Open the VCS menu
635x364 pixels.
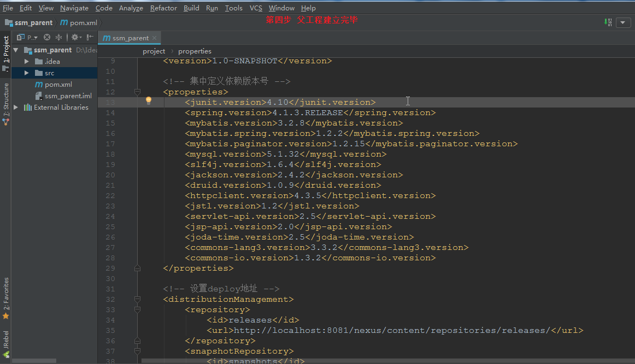coord(256,8)
